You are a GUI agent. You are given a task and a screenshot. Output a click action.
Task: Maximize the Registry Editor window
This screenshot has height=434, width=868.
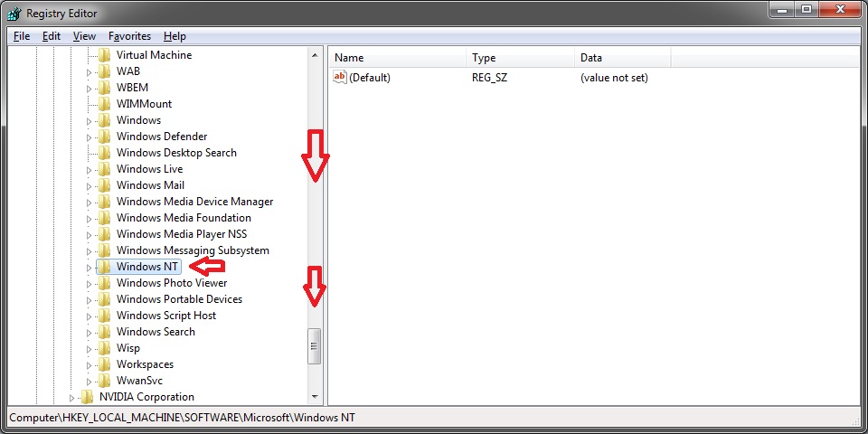click(x=807, y=8)
